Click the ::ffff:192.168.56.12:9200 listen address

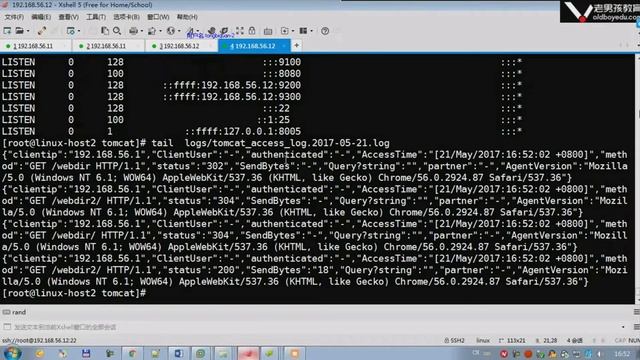[232, 85]
